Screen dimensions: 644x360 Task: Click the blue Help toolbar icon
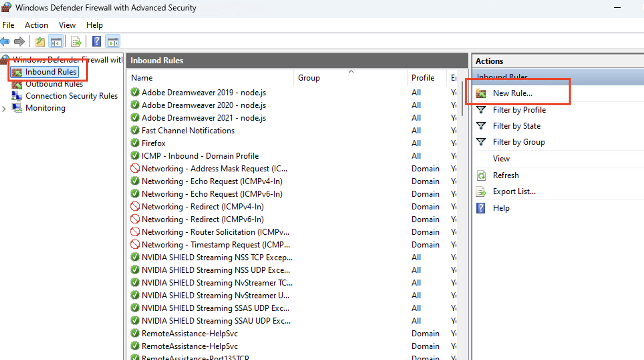97,42
